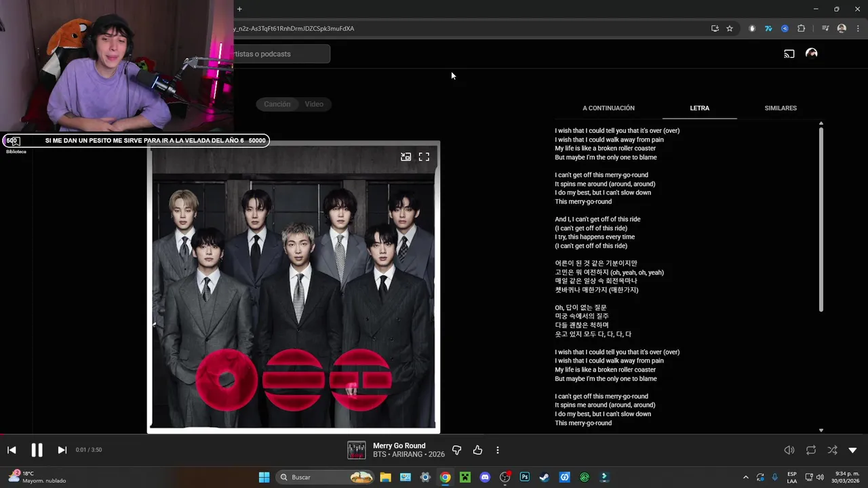This screenshot has height=488, width=868.
Task: Click the lyrics scroll up arrow
Action: (x=821, y=123)
